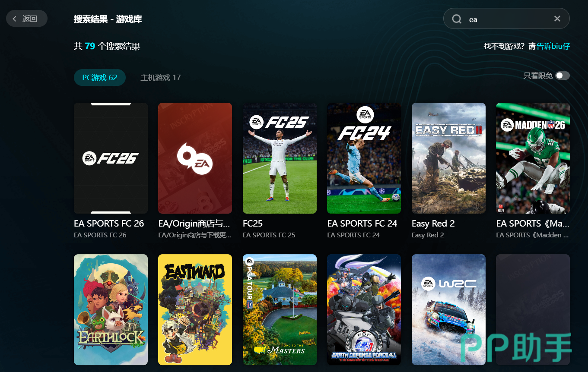Go back using the 返回 button
Image resolution: width=588 pixels, height=372 pixels.
(x=26, y=19)
